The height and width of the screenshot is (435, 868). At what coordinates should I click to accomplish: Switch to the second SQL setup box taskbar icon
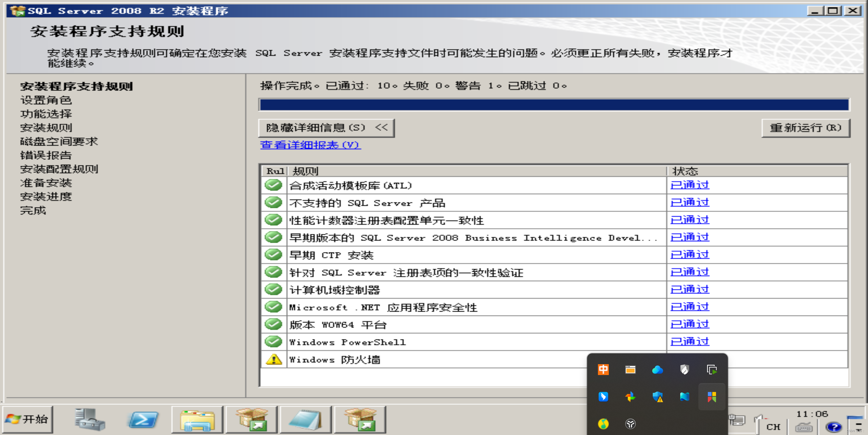click(x=360, y=420)
